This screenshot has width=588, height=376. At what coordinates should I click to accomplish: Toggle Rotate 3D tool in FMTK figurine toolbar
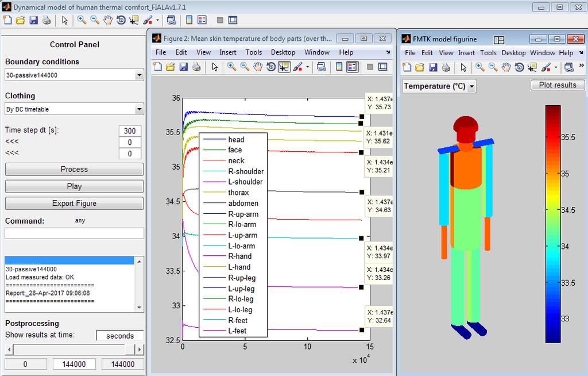(519, 67)
